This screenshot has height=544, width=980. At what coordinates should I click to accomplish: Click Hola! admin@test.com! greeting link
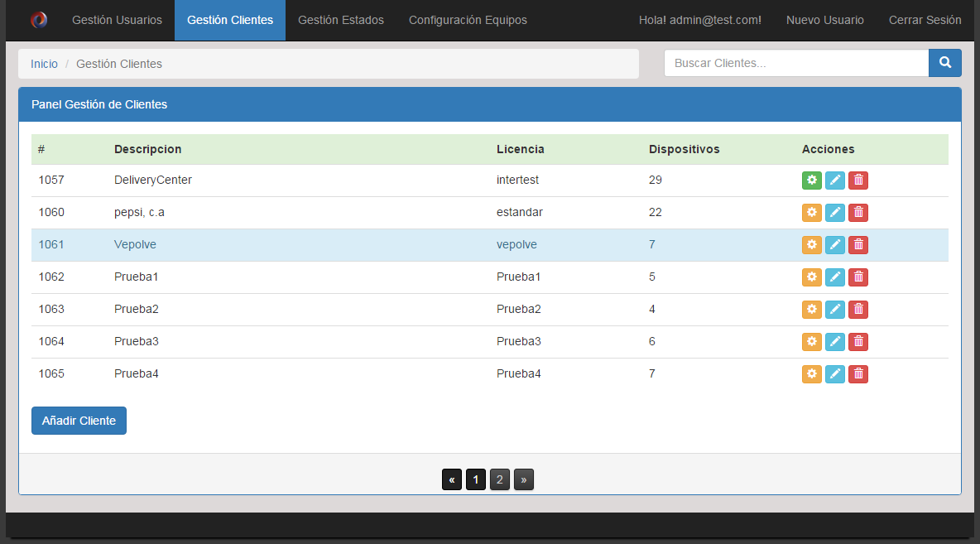(x=700, y=20)
